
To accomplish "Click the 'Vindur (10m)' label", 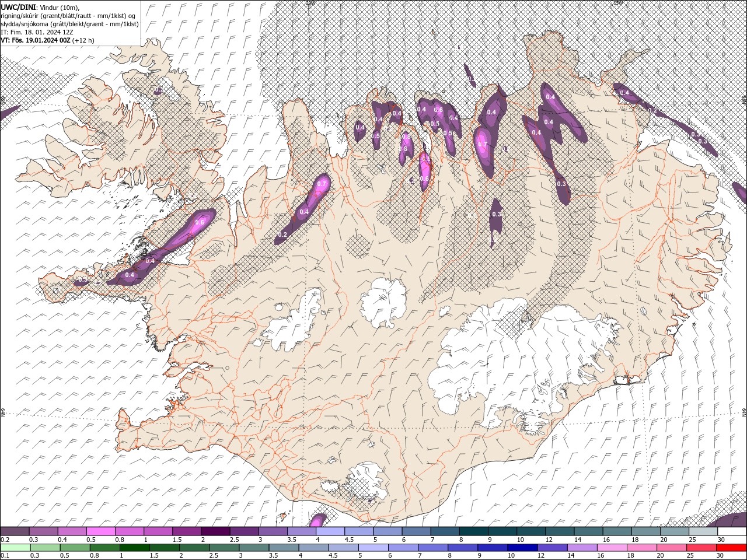I will point(60,7).
